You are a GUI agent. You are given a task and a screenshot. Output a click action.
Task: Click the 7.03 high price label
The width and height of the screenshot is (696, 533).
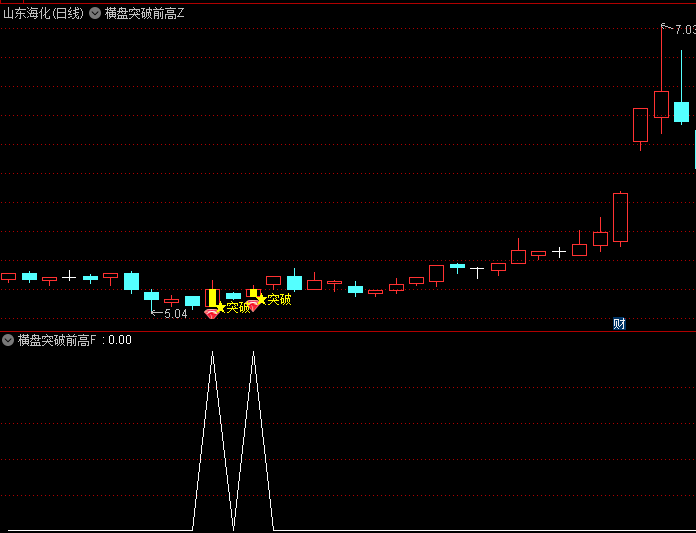[685, 30]
